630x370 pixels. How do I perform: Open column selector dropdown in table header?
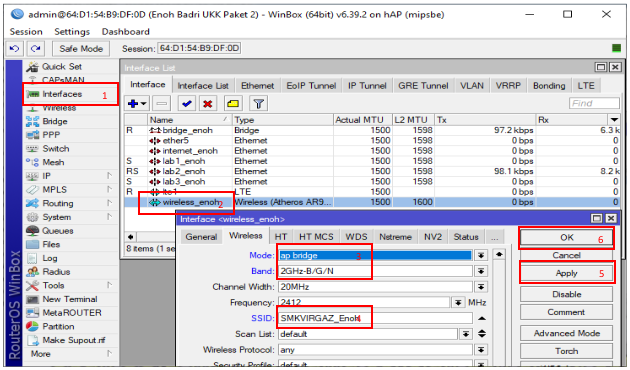(x=614, y=120)
